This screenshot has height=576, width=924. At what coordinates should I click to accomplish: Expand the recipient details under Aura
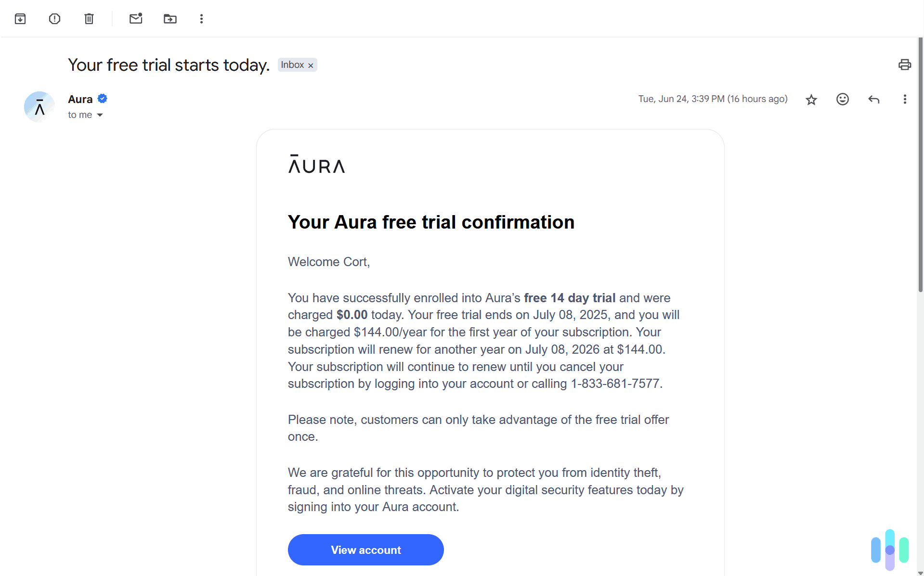100,115
